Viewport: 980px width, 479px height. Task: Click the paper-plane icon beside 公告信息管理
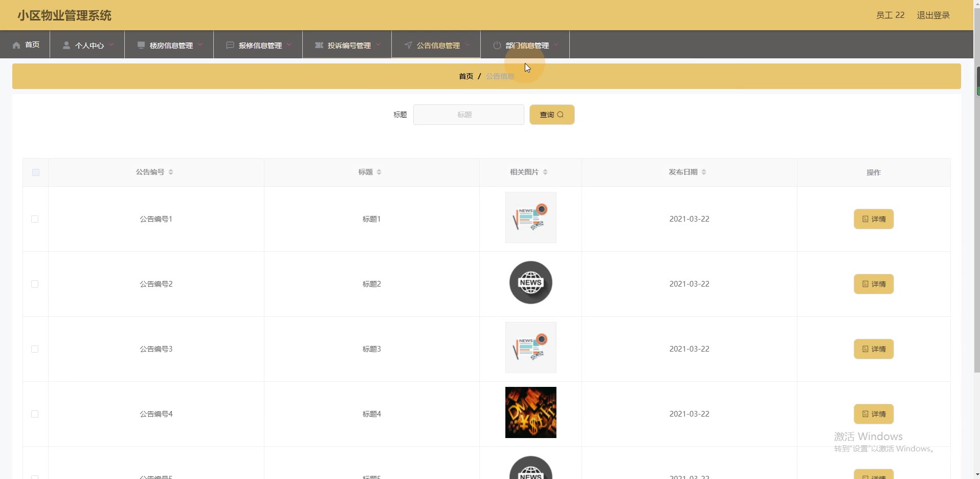[408, 45]
